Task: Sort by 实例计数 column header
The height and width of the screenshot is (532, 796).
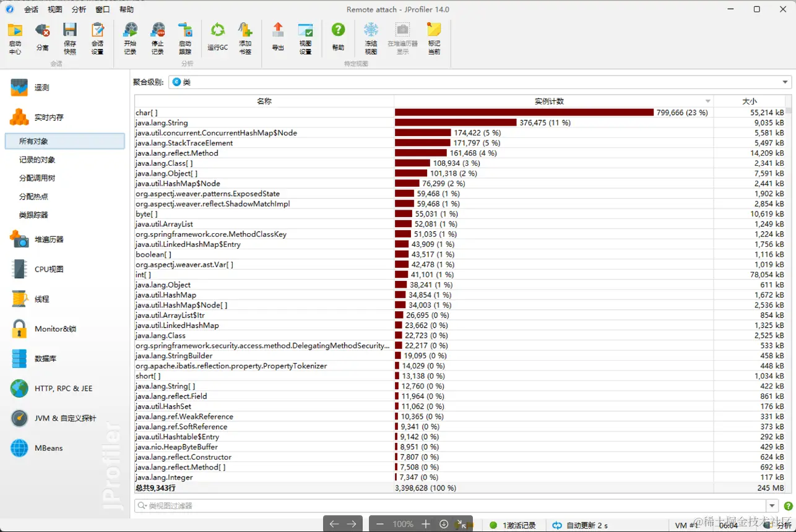Action: click(x=553, y=101)
